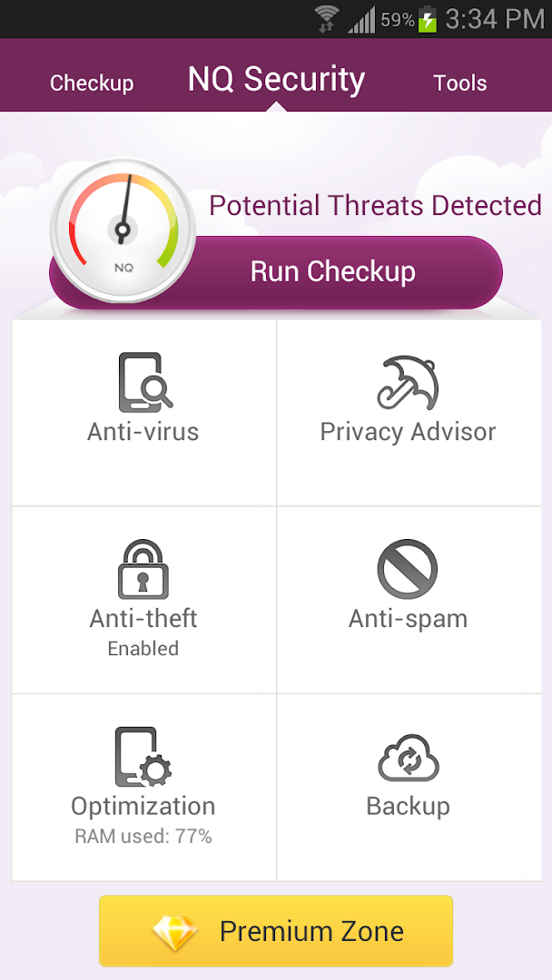The width and height of the screenshot is (552, 980).
Task: Tap the battery indicator in status bar
Action: click(x=428, y=19)
